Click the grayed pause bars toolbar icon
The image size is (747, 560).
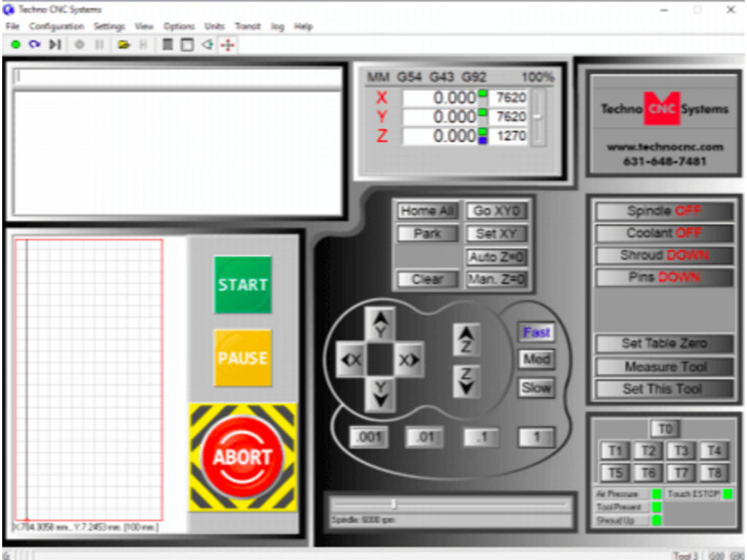[x=99, y=44]
